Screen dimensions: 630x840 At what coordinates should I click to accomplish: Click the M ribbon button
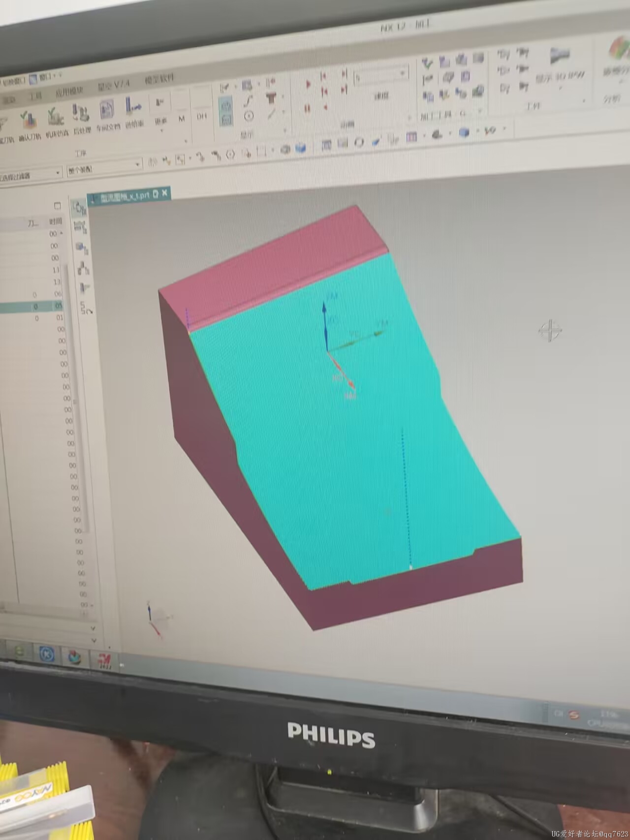pos(181,119)
